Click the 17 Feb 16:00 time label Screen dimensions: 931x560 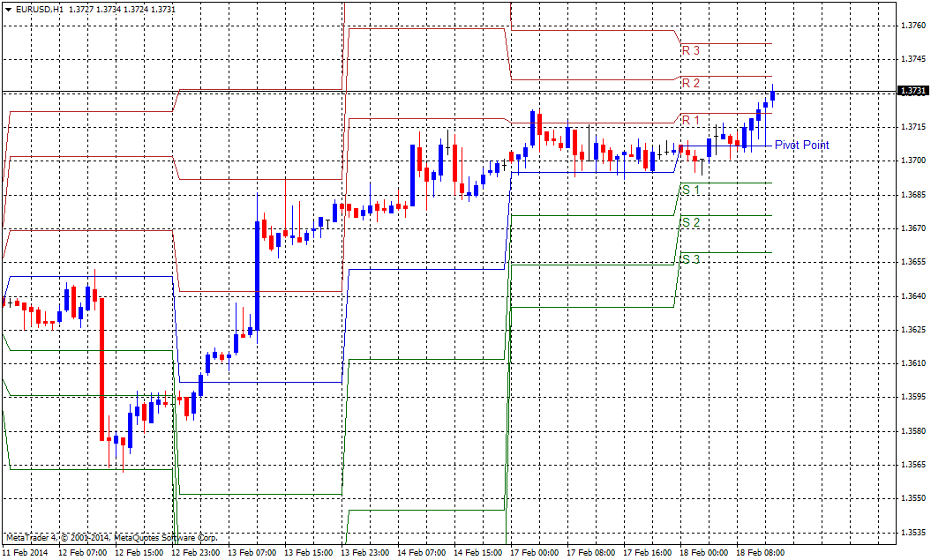point(648,553)
